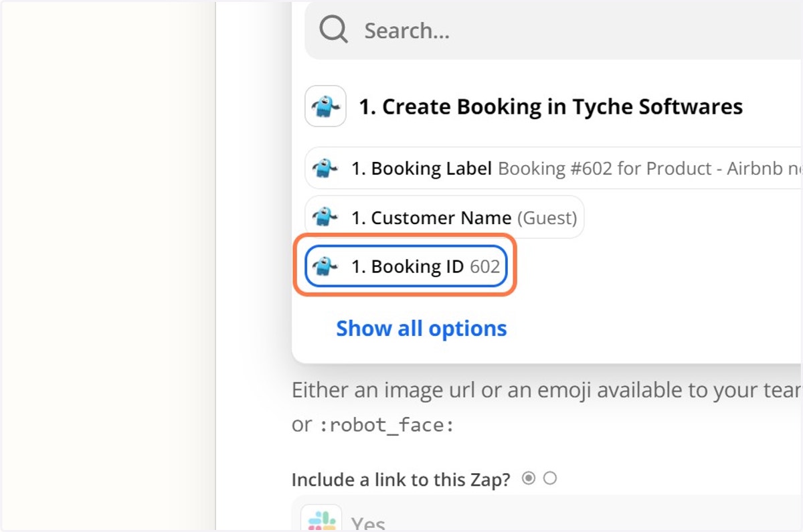Select the Booking Label option
The height and width of the screenshot is (532, 803).
[x=553, y=169]
